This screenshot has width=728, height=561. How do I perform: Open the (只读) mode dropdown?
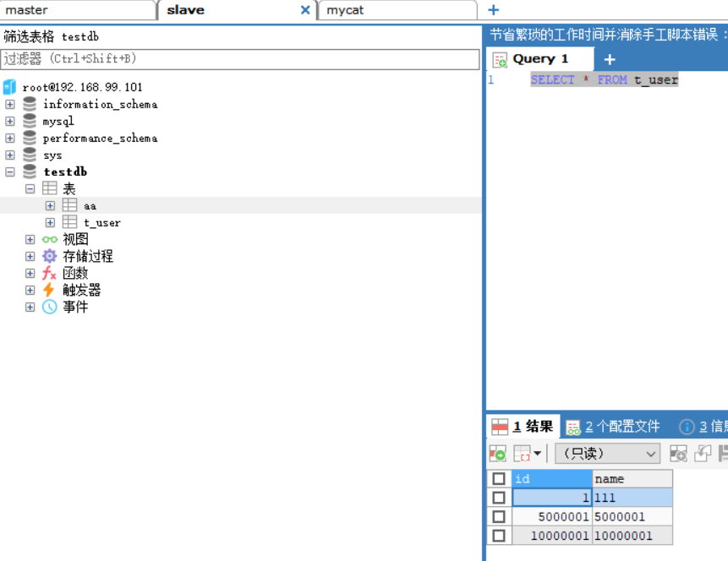pos(605,454)
